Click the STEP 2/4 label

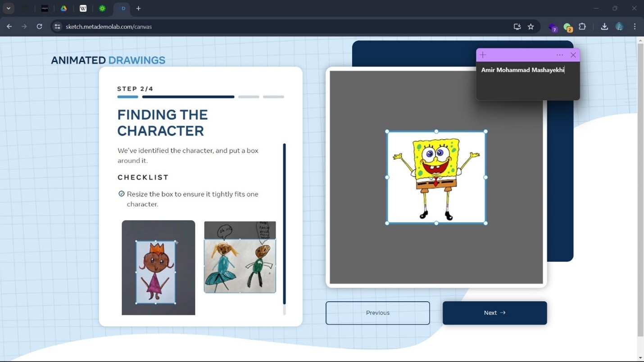tap(135, 89)
